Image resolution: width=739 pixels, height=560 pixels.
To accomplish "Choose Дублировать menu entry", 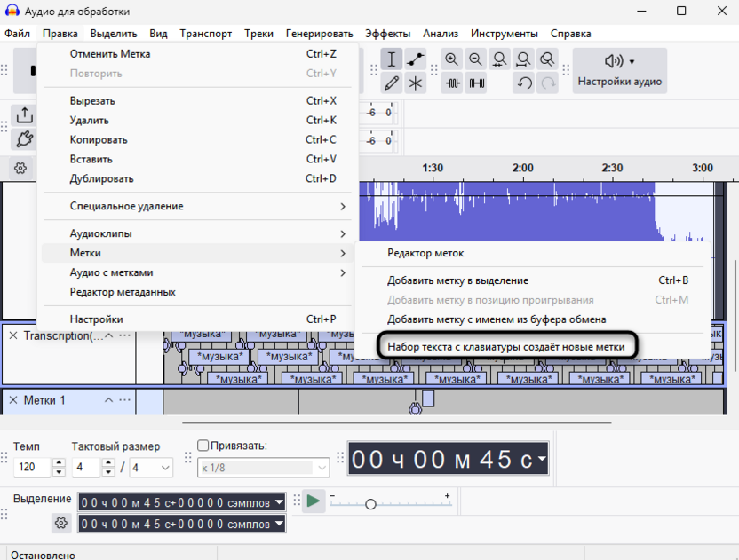I will (197, 179).
